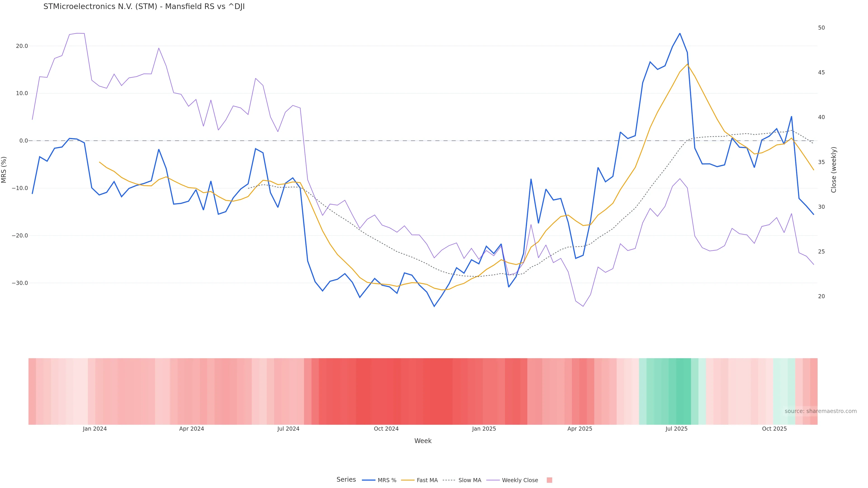Select the MRS (%) y-axis title
868x488 pixels.
coord(4,170)
